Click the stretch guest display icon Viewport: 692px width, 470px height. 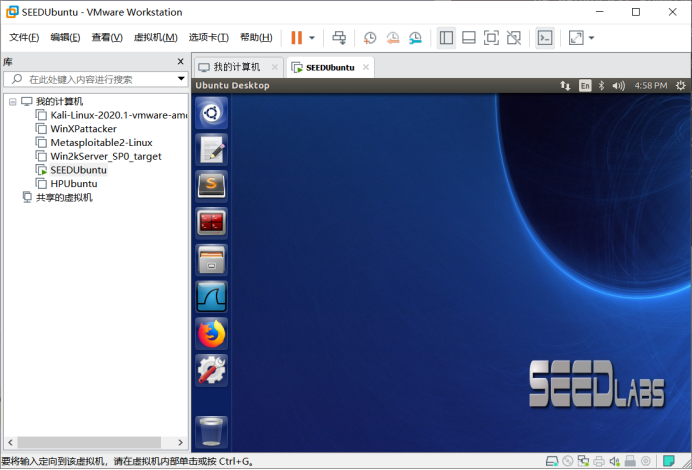[x=576, y=38]
